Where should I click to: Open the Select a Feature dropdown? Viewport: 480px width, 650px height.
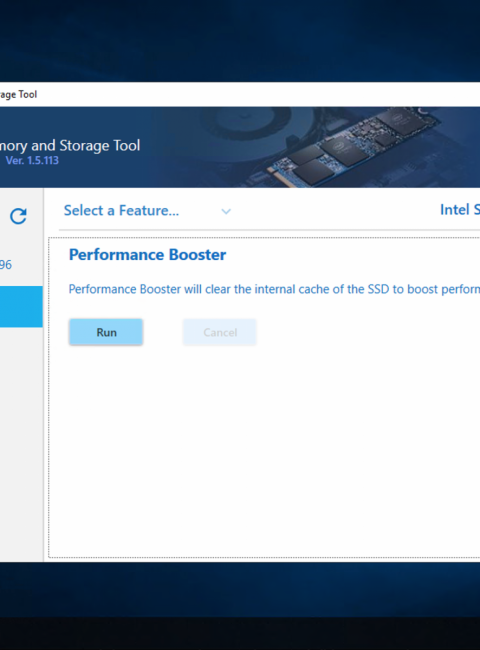147,211
